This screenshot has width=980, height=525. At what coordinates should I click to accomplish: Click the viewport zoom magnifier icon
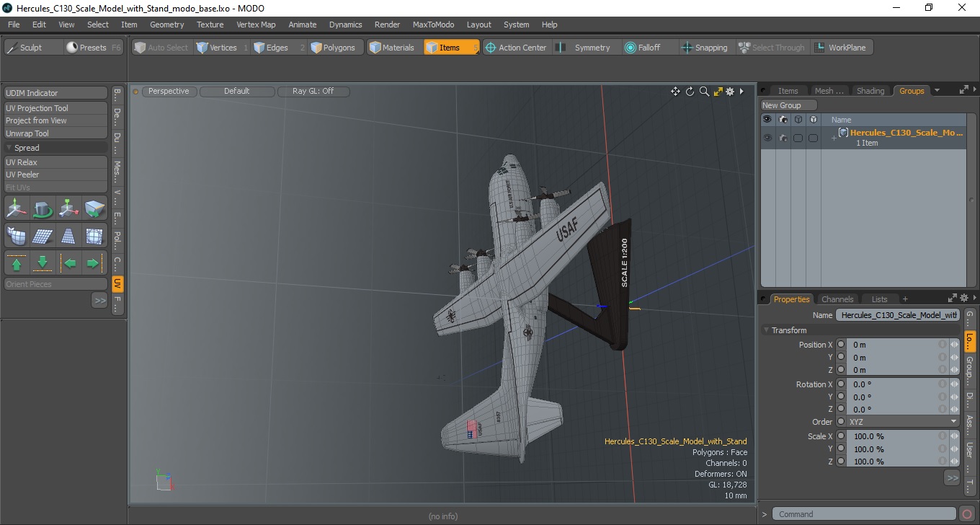coord(704,92)
